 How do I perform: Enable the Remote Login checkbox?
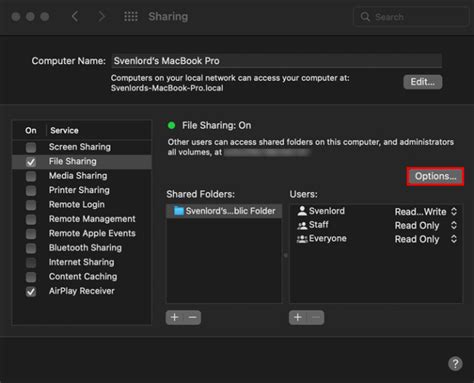[31, 205]
